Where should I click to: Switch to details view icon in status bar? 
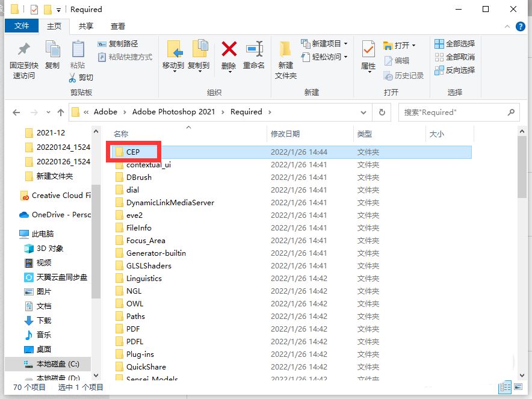tap(505, 387)
